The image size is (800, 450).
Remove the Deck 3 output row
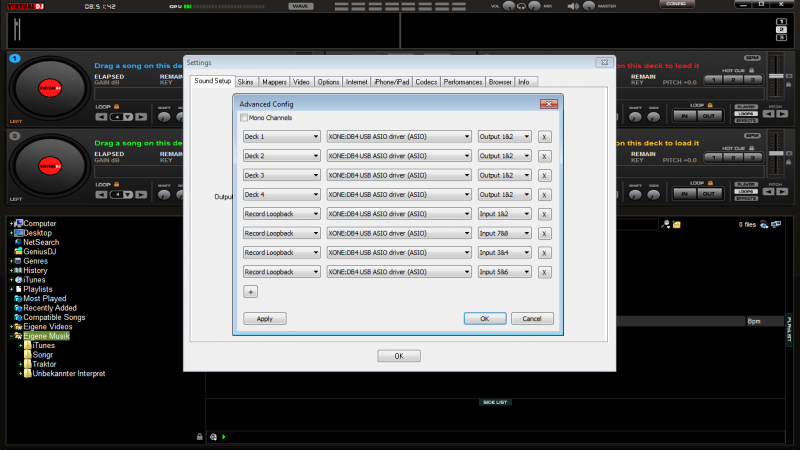point(544,176)
